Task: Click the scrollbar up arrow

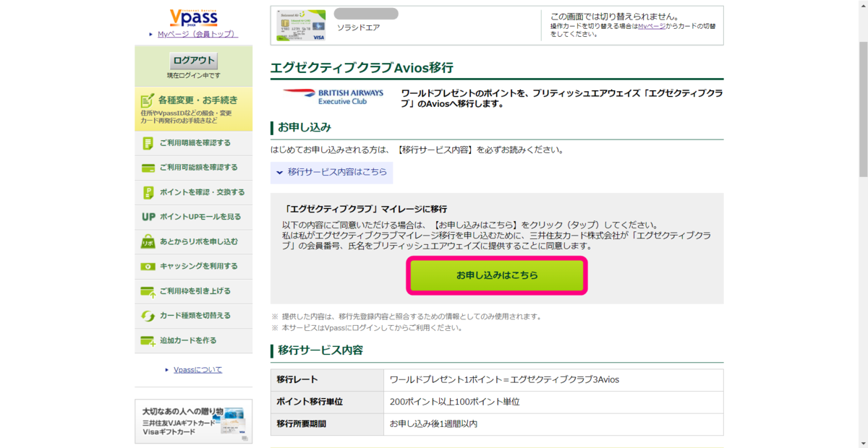Action: point(862,6)
